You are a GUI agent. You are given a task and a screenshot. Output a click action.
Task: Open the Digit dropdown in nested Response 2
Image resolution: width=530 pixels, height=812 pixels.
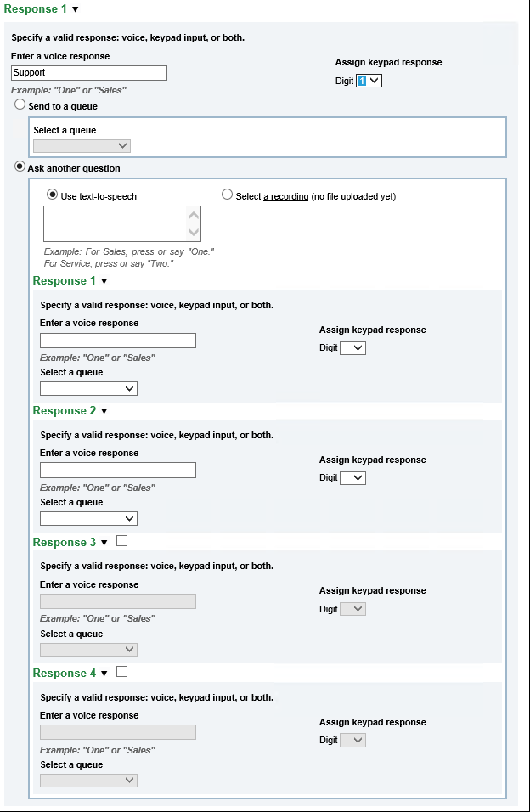tap(352, 478)
